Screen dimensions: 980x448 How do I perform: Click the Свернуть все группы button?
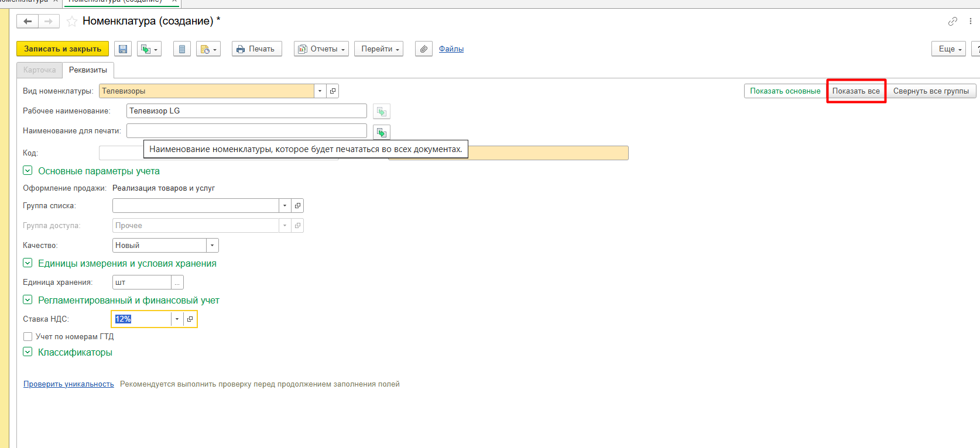(931, 91)
